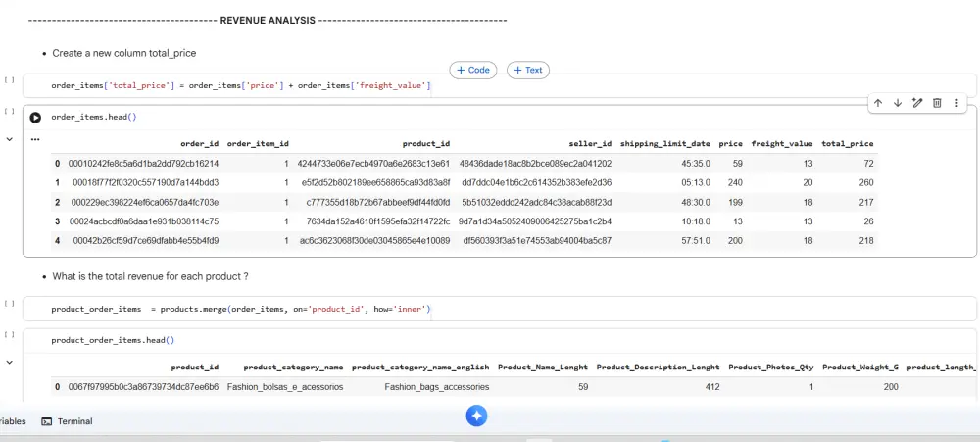Select 'Create a new column total_price' text cell

click(123, 53)
